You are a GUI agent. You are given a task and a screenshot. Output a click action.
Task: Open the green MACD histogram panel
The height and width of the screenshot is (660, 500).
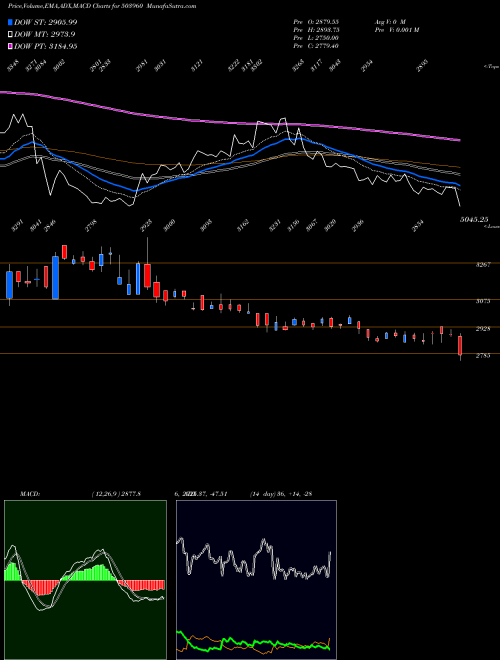[x=85, y=580]
